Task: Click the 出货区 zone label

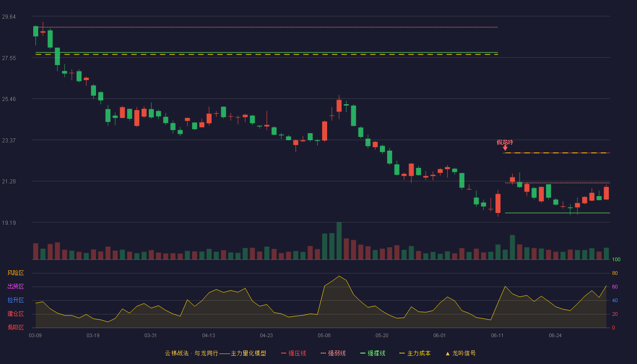Action: [15, 287]
